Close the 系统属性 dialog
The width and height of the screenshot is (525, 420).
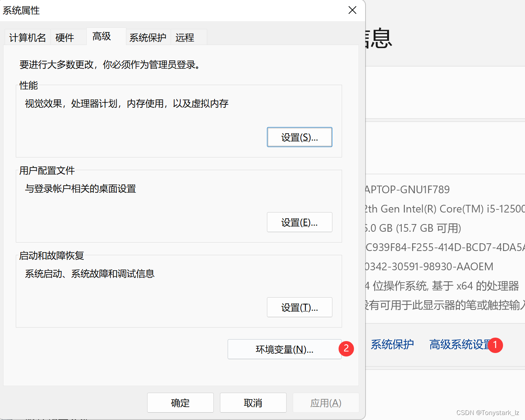tap(352, 10)
